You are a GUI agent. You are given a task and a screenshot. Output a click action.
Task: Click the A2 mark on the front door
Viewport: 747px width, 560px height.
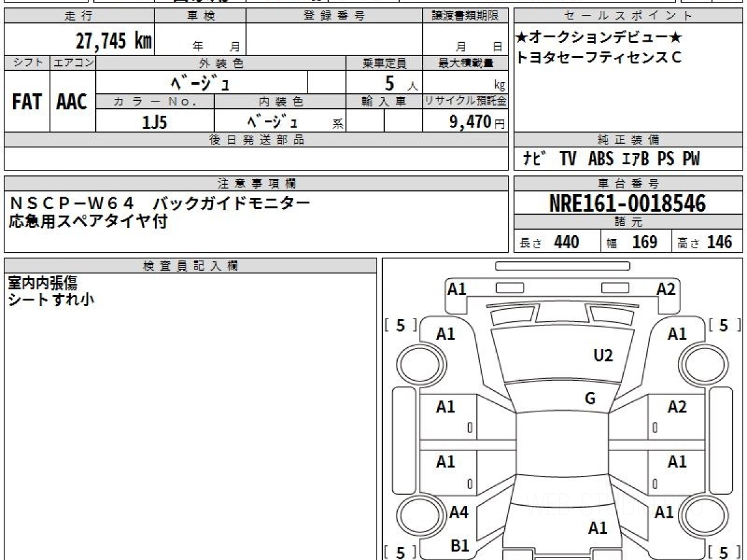[x=677, y=407]
